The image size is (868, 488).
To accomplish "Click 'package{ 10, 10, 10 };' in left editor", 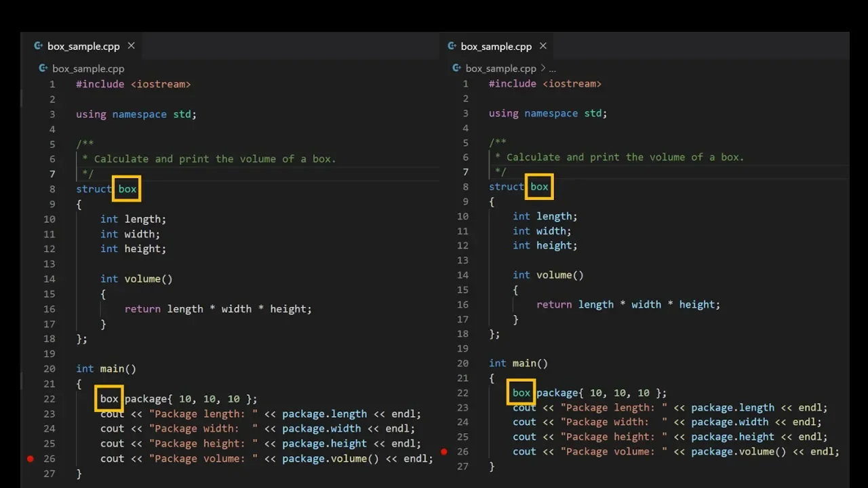I will 191,399.
